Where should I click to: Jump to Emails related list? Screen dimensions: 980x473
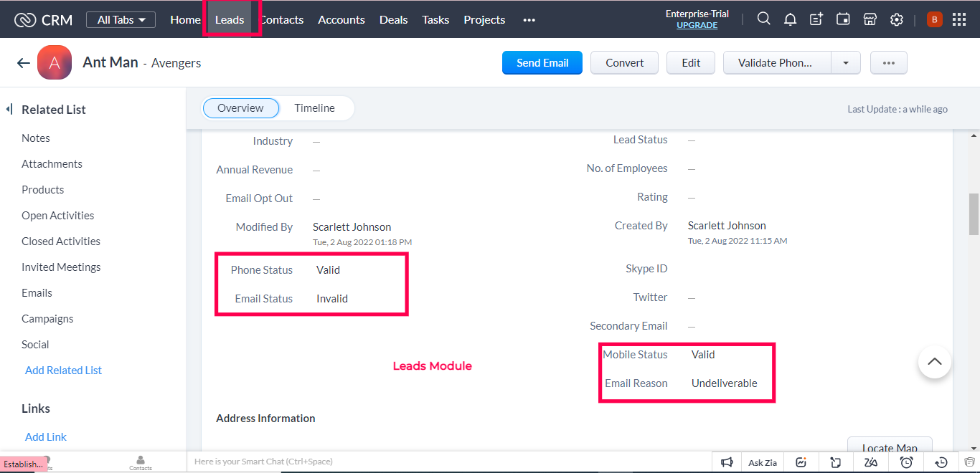pyautogui.click(x=37, y=293)
